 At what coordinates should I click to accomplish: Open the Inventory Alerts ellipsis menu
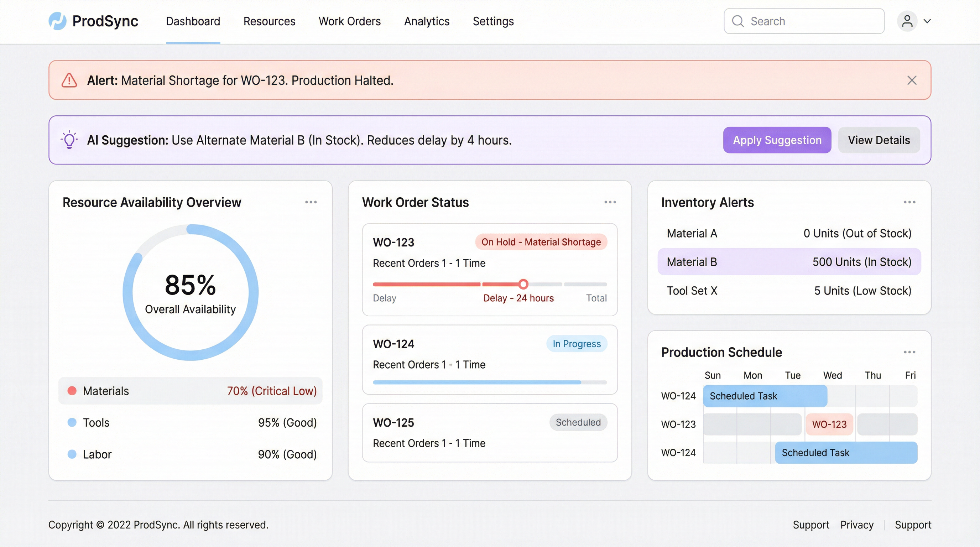click(x=909, y=202)
